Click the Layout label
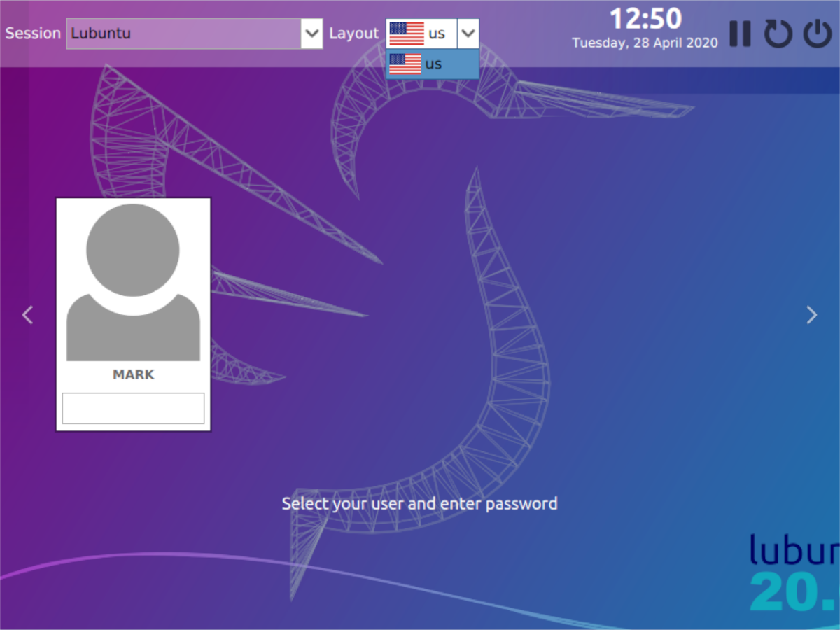The width and height of the screenshot is (840, 630). point(353,33)
